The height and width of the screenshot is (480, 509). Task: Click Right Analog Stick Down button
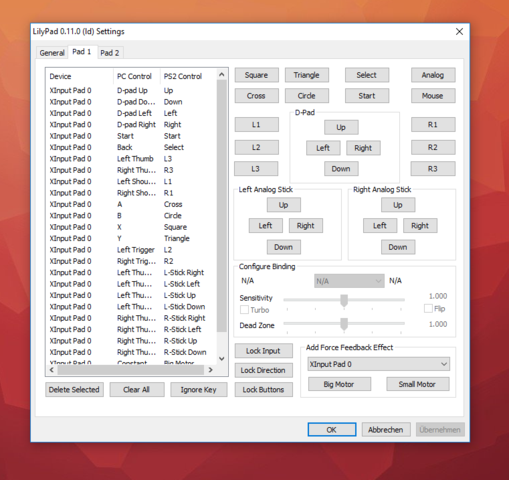[398, 247]
